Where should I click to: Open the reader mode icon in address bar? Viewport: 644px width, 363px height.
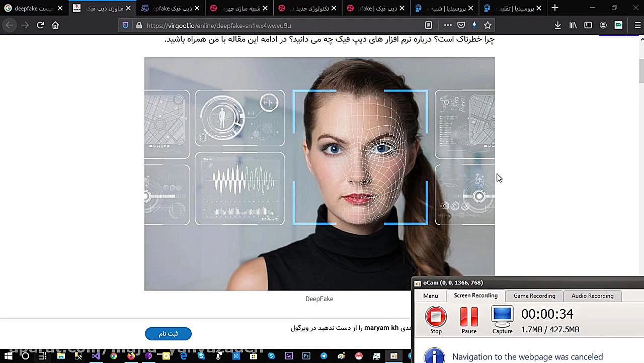pyautogui.click(x=428, y=25)
